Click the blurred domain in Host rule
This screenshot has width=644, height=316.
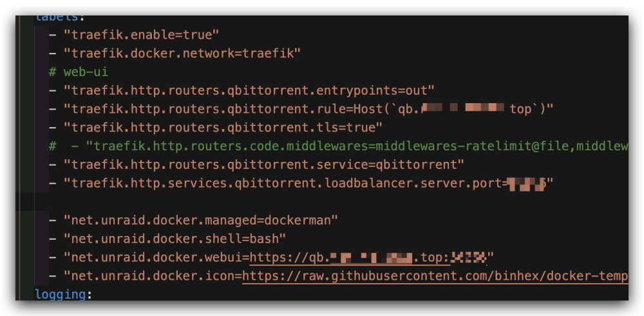(x=463, y=109)
